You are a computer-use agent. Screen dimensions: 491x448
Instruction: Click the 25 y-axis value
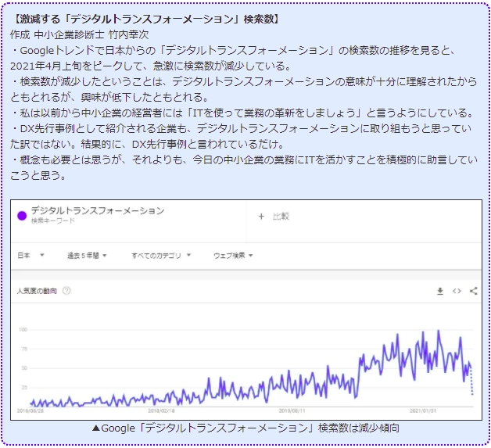24,388
